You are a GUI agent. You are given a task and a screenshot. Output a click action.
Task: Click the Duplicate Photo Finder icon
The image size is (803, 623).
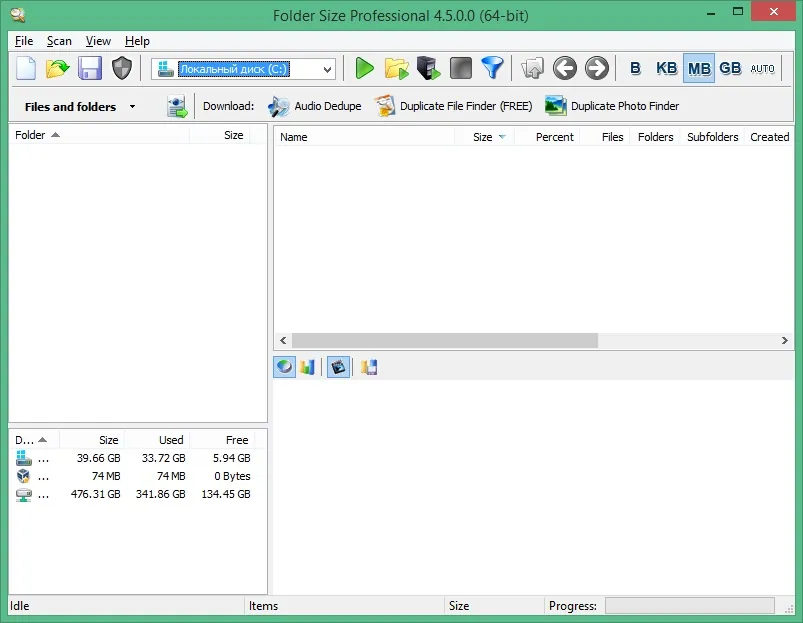pos(556,106)
